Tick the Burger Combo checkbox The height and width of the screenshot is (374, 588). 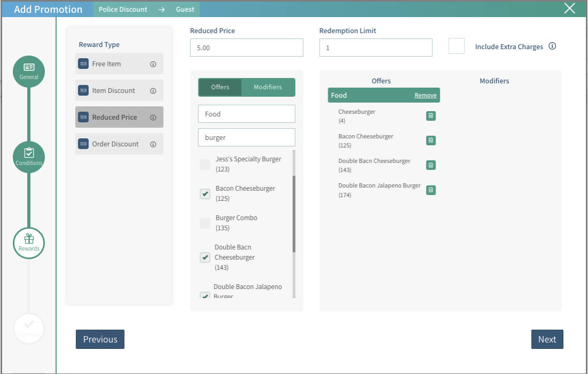(x=205, y=223)
